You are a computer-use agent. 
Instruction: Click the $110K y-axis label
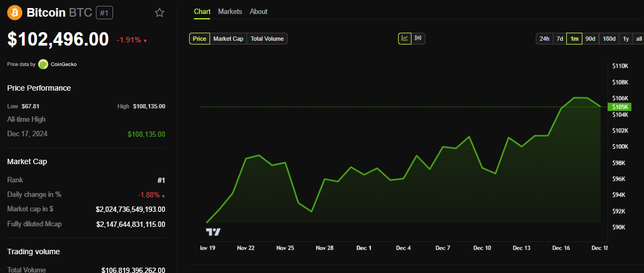(620, 65)
